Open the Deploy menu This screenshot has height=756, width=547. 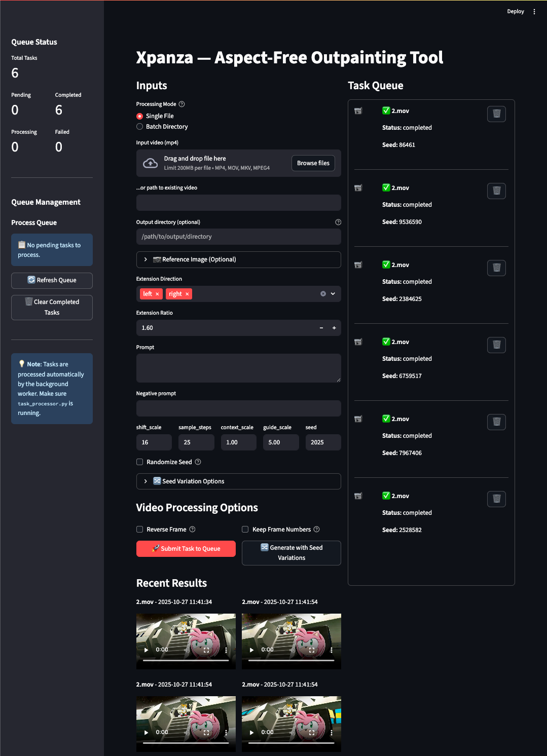click(x=515, y=12)
